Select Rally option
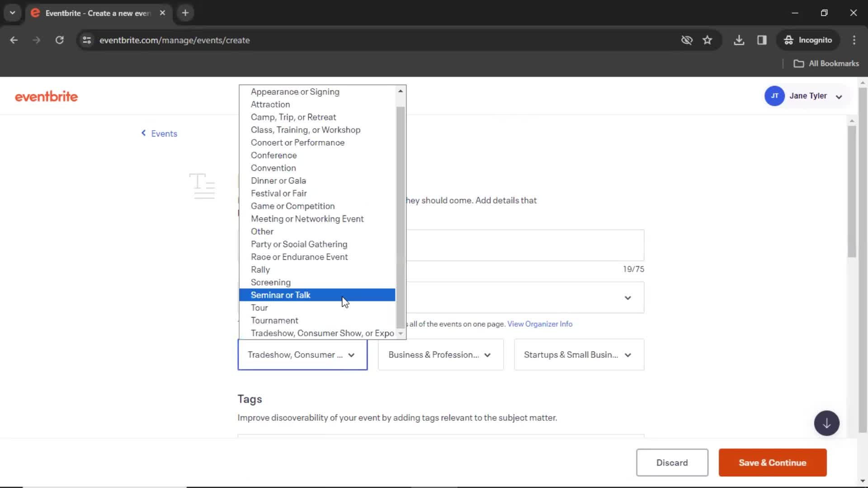The width and height of the screenshot is (868, 488). coord(317,269)
